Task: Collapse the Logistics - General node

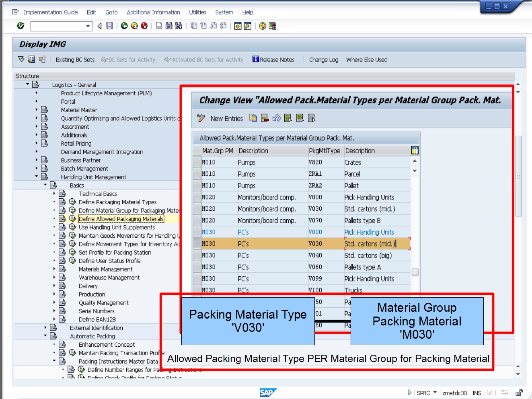Action: pos(27,84)
